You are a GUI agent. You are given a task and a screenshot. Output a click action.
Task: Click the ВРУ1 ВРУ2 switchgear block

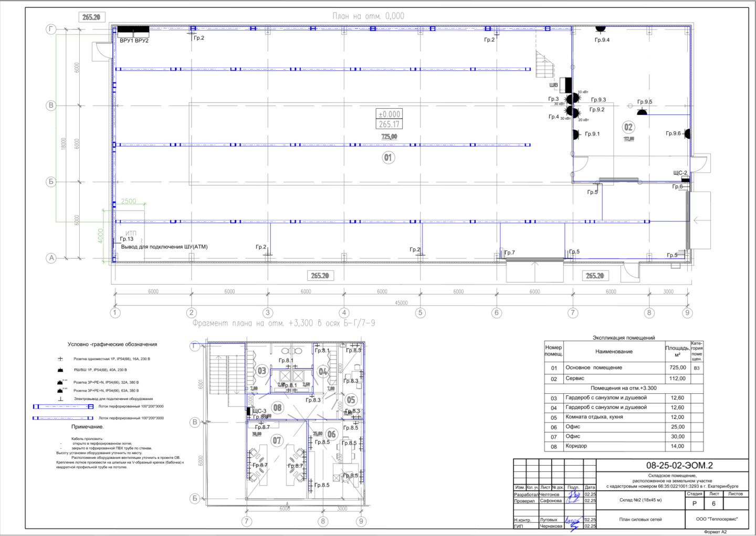click(x=133, y=30)
